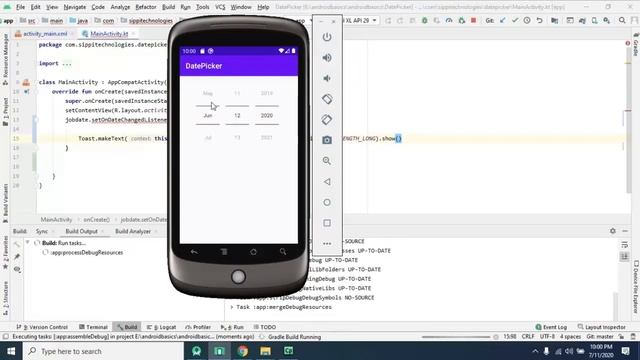Expand the Build: Run tasks tree node
640x360 pixels.
[27, 242]
